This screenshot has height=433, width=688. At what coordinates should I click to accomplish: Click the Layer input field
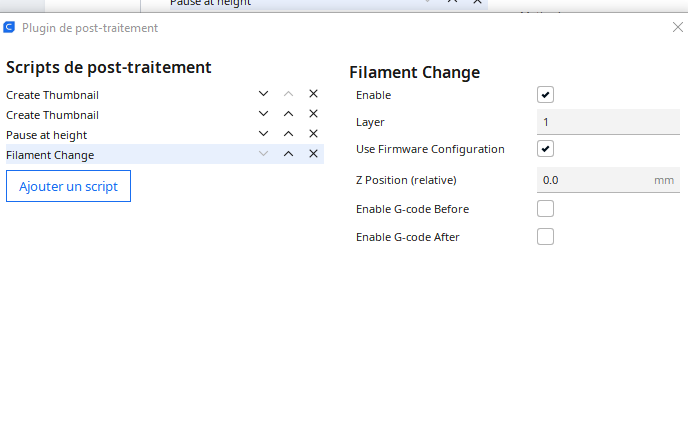click(607, 122)
